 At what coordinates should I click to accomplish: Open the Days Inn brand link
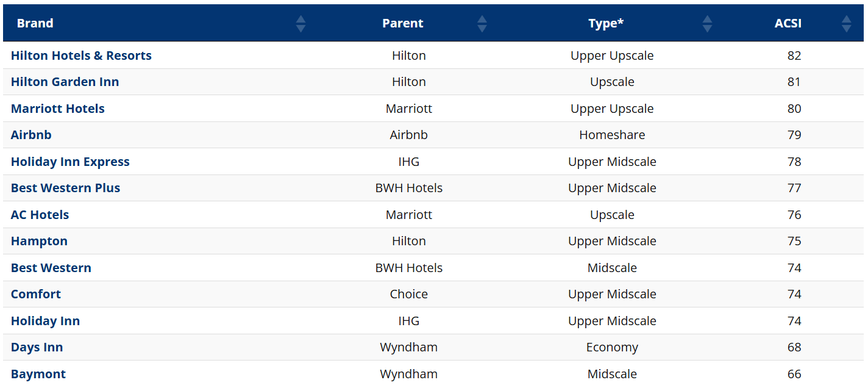click(37, 347)
